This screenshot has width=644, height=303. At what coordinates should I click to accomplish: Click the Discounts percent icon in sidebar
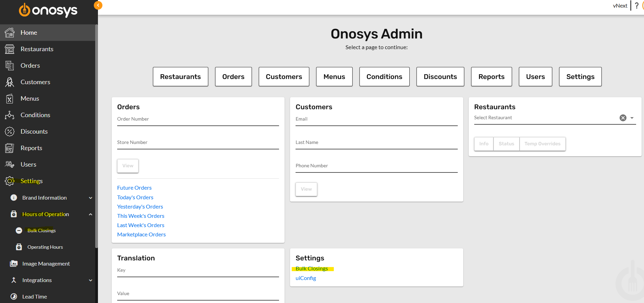[10, 132]
